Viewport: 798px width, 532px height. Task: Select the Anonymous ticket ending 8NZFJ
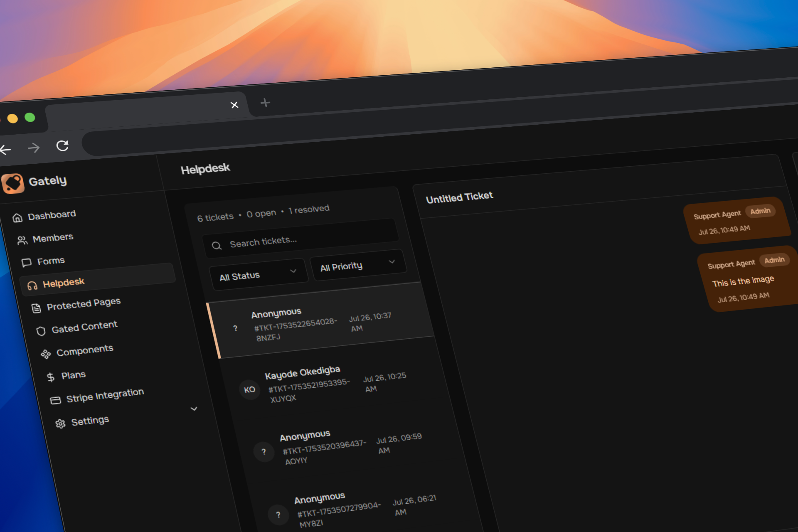point(321,321)
